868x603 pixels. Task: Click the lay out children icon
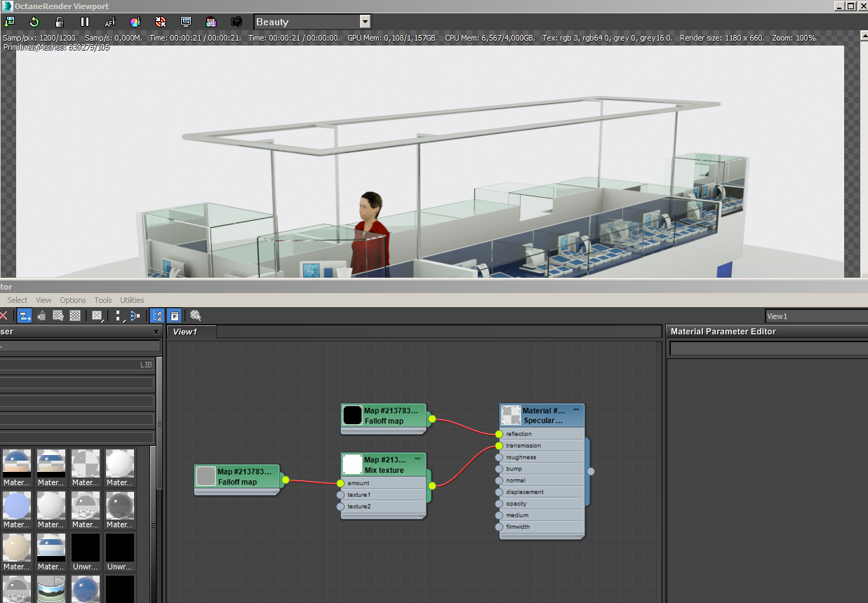135,316
